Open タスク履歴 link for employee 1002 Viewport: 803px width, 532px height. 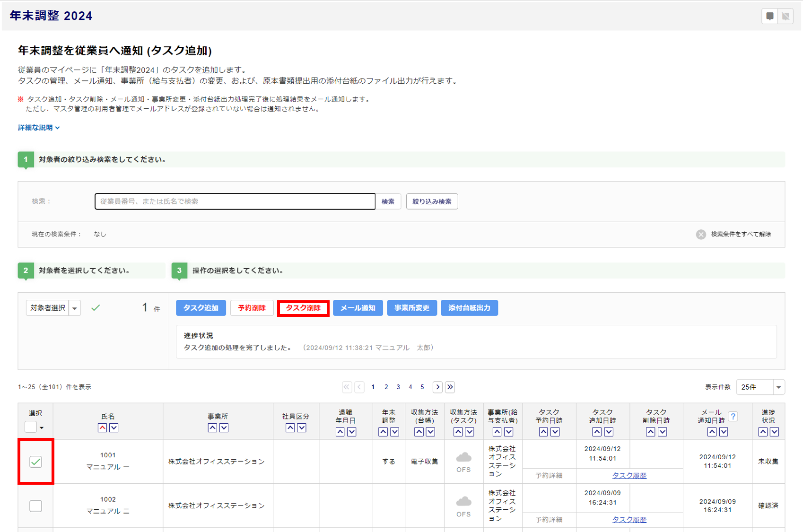(629, 520)
